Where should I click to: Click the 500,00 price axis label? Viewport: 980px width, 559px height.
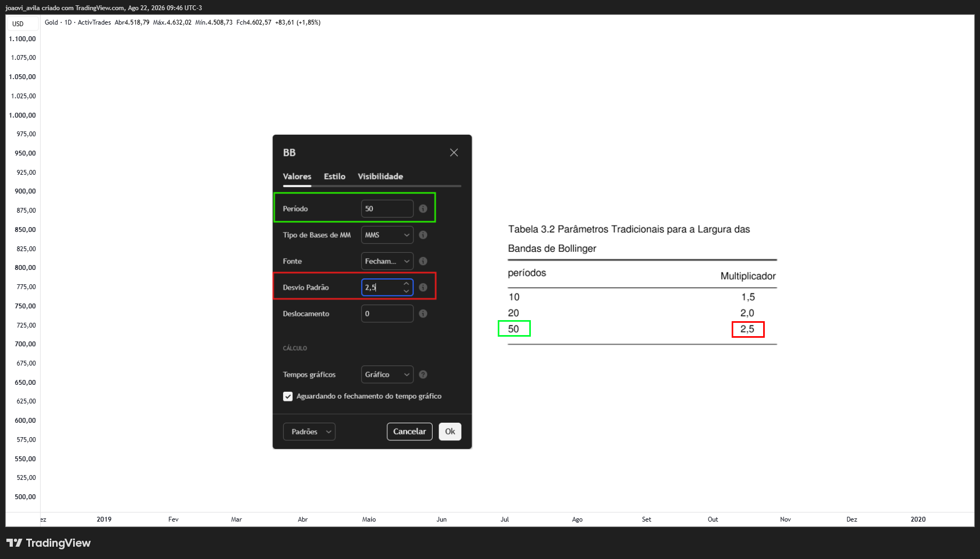tap(26, 497)
